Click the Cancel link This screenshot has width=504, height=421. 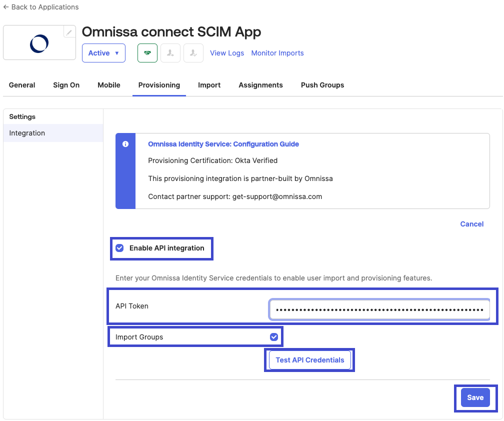pos(471,224)
